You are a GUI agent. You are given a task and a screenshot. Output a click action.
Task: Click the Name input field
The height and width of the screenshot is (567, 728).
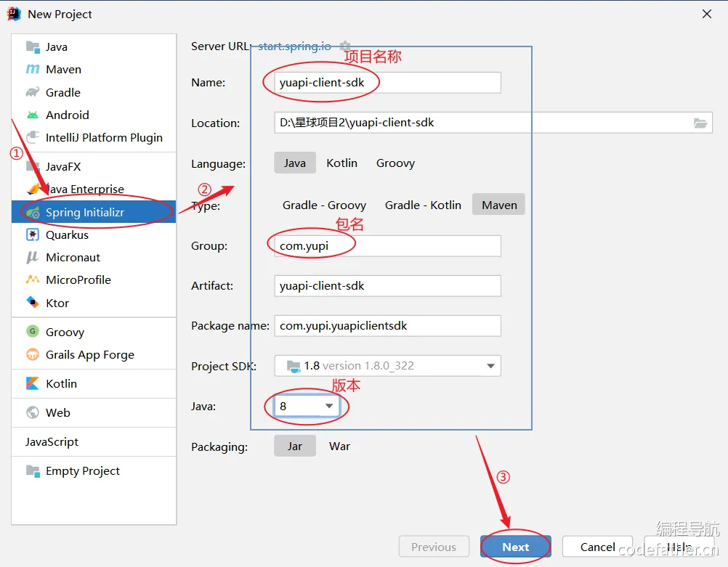pyautogui.click(x=388, y=83)
